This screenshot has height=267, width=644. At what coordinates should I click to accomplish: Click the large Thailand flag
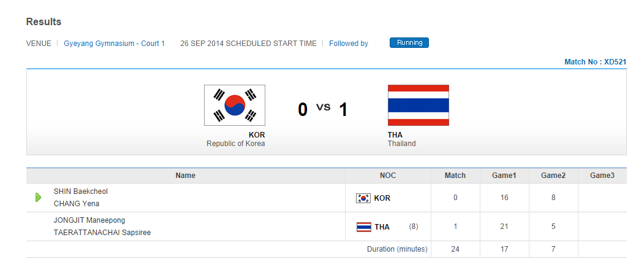tap(418, 105)
